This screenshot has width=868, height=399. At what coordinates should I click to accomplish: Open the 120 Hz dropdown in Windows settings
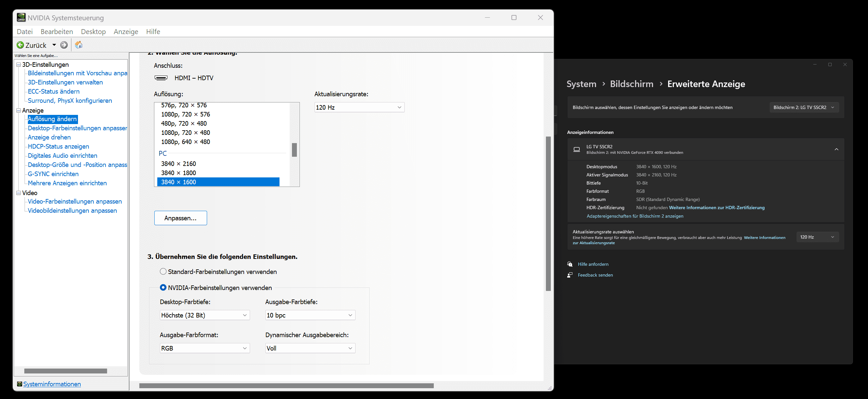coord(818,237)
